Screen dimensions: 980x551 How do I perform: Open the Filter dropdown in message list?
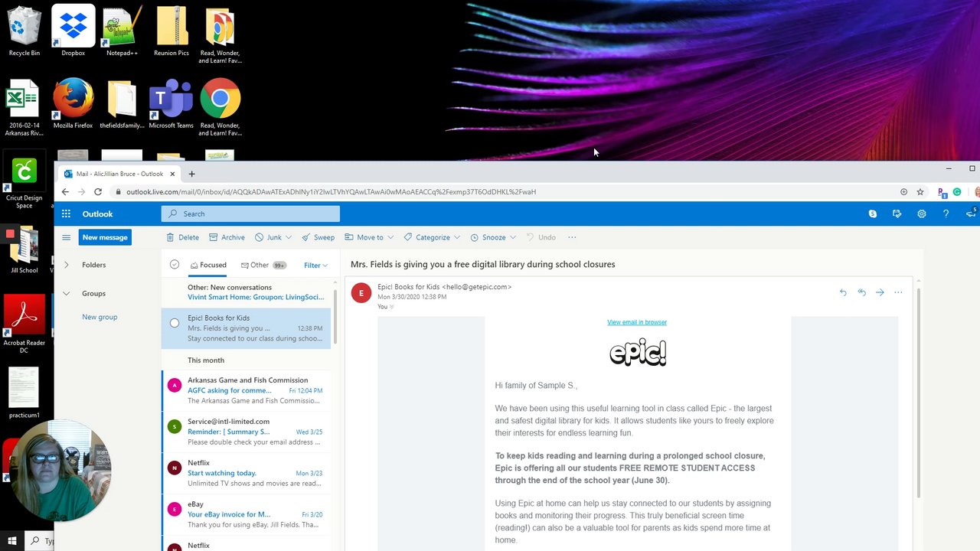pyautogui.click(x=315, y=266)
